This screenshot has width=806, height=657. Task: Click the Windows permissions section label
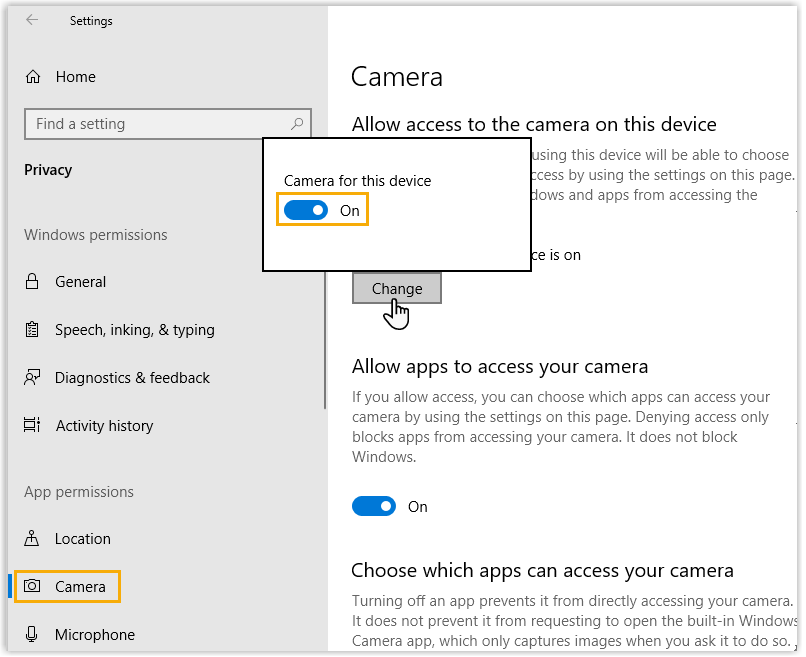coord(96,235)
